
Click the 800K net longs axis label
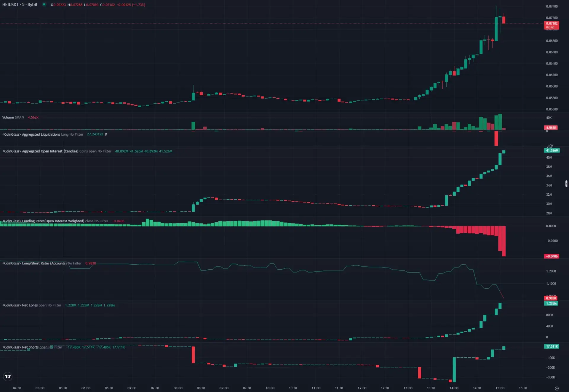point(550,315)
